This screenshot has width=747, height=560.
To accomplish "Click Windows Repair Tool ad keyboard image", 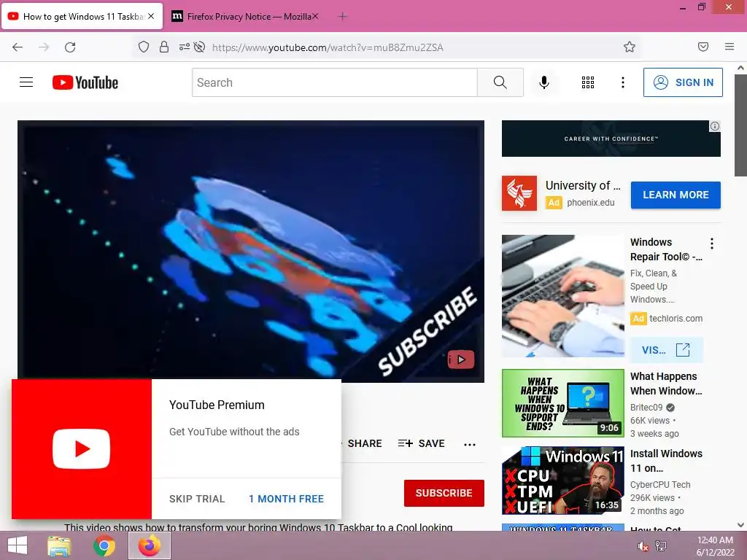I will point(562,296).
